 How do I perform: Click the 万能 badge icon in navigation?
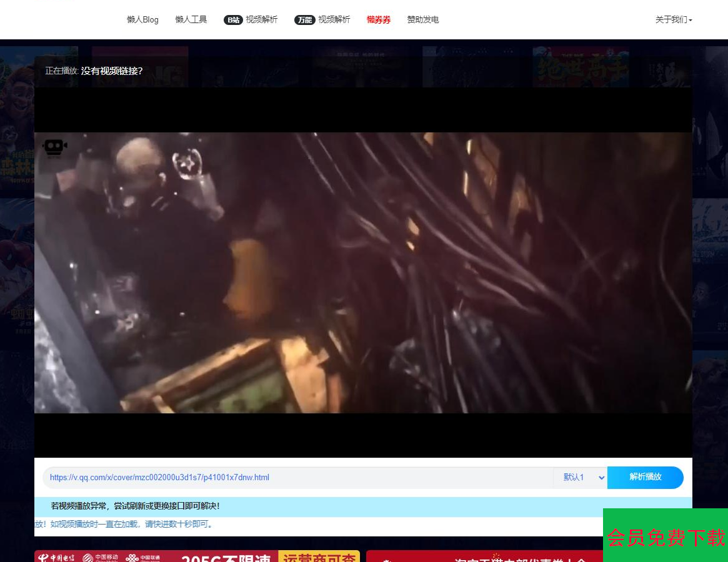tap(304, 20)
